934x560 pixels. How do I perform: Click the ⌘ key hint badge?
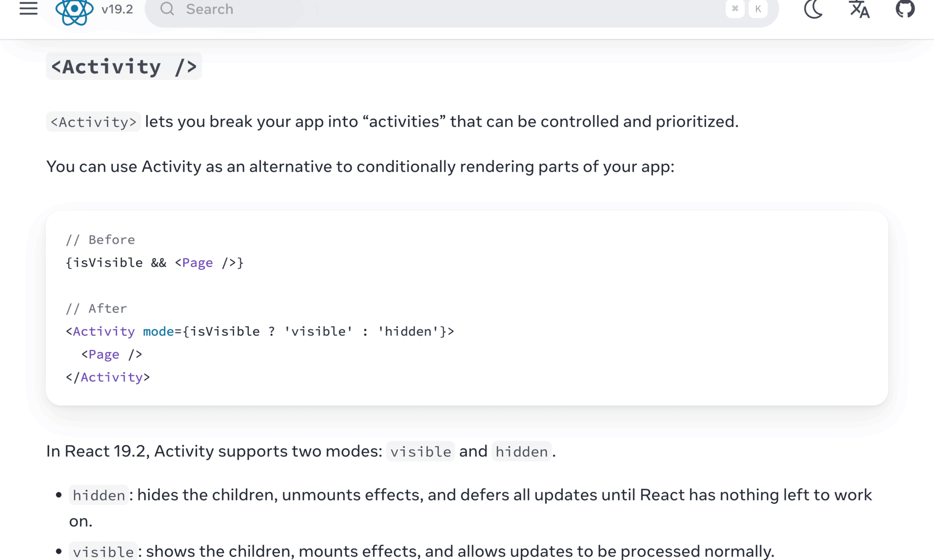tap(735, 9)
